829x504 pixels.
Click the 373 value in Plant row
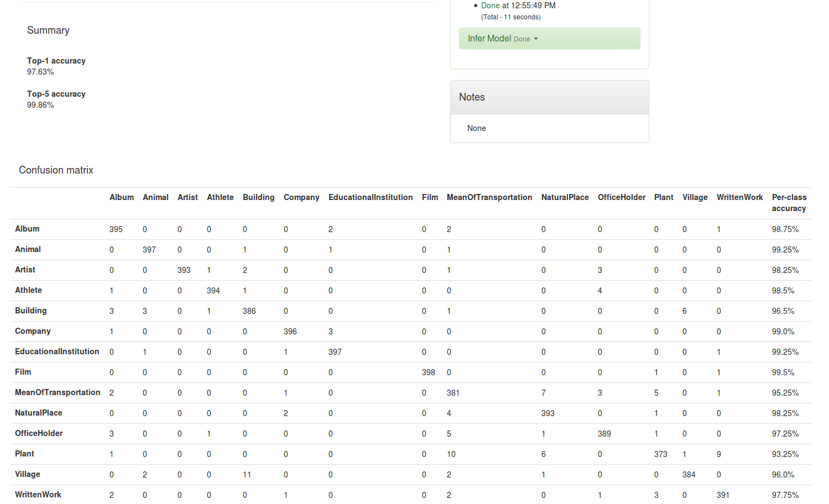coord(661,454)
